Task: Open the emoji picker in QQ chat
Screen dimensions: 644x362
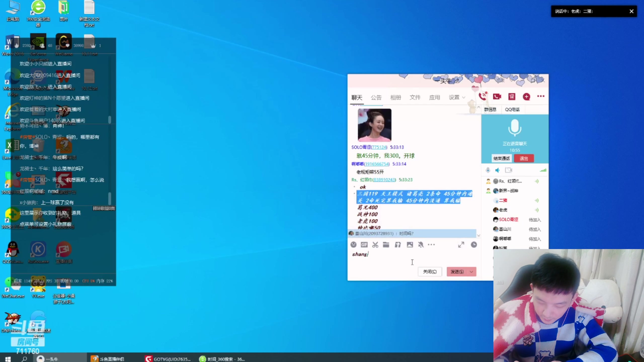Action: pos(353,245)
